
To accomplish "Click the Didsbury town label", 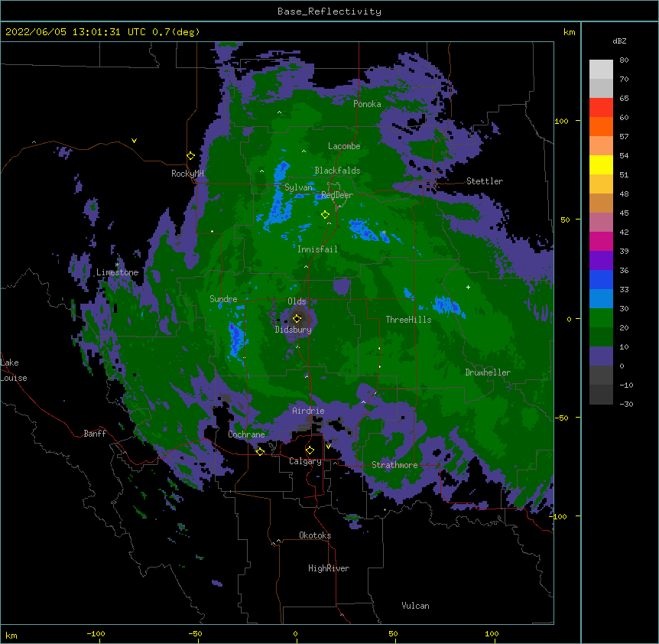I will point(293,330).
